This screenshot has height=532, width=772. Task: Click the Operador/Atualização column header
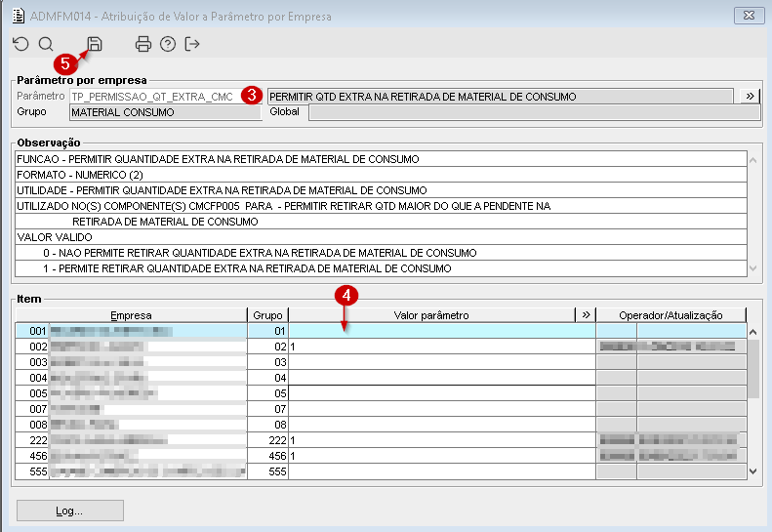point(671,315)
